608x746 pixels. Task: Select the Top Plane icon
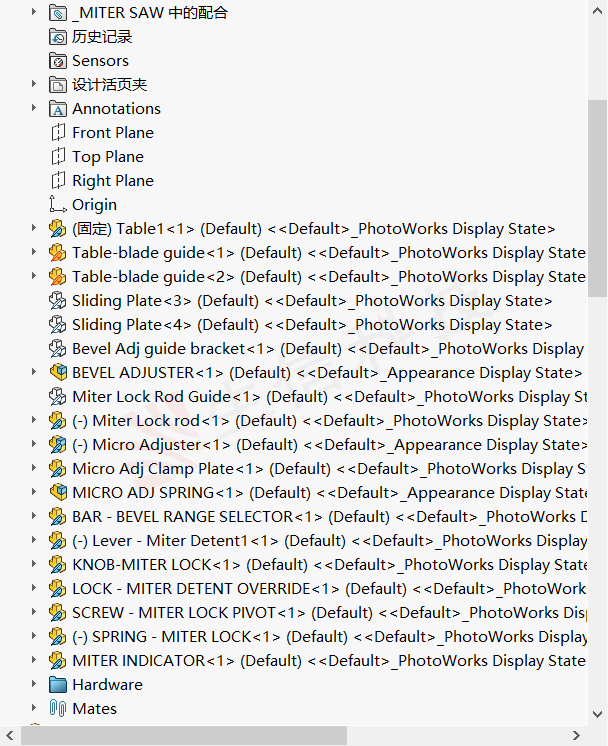pyautogui.click(x=58, y=157)
